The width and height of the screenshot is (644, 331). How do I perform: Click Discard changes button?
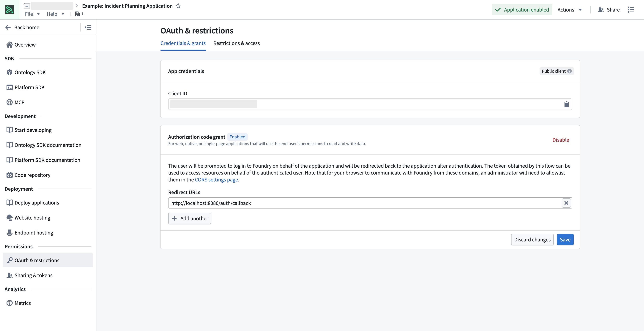click(x=532, y=240)
